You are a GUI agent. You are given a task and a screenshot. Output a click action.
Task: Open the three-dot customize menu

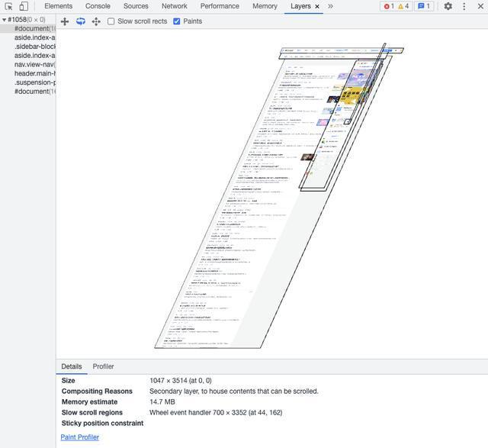click(x=464, y=6)
